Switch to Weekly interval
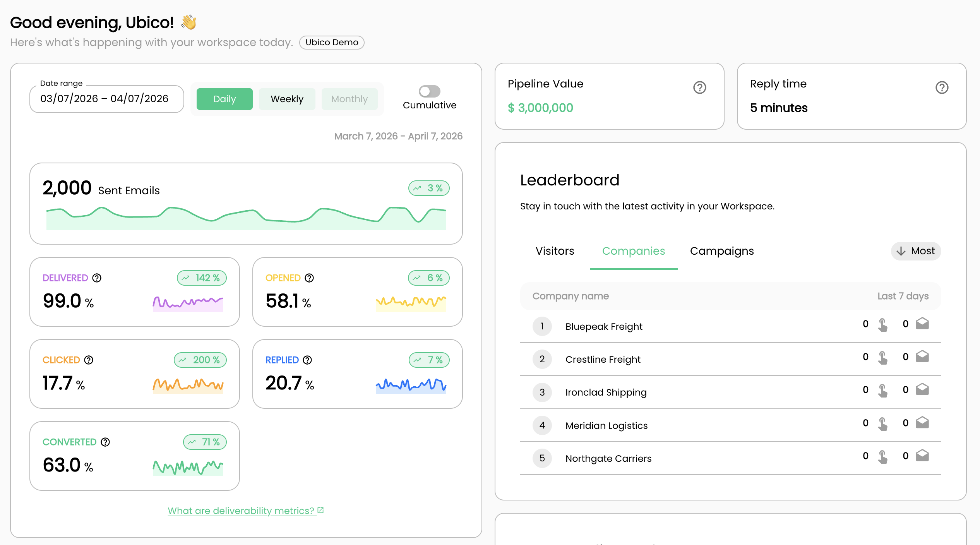 pos(287,99)
